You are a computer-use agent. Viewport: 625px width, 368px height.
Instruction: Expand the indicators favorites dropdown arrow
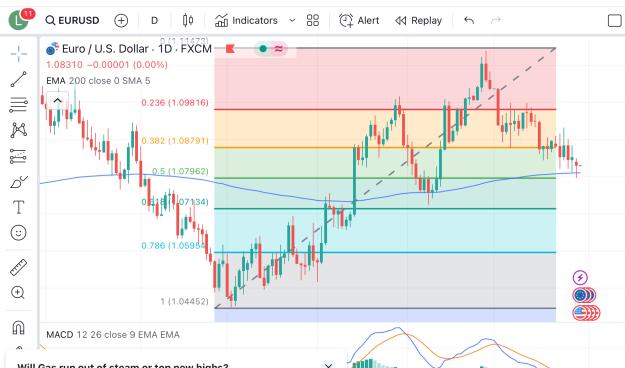click(x=292, y=20)
